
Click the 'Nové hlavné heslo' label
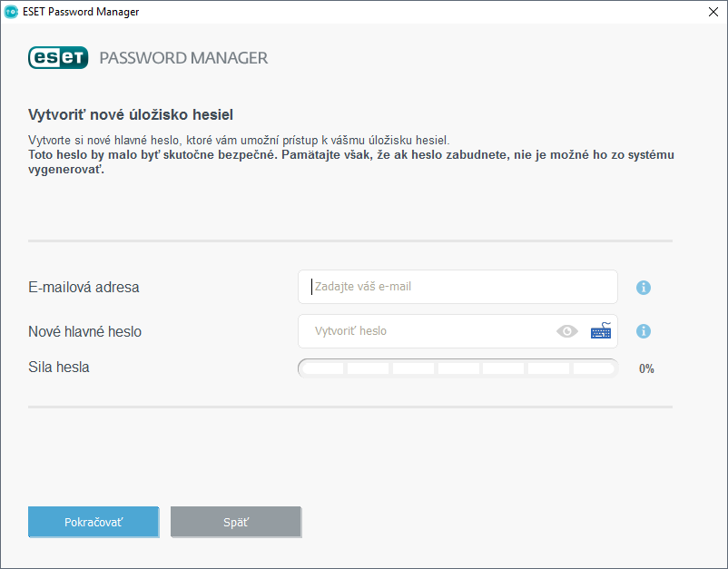(x=85, y=331)
